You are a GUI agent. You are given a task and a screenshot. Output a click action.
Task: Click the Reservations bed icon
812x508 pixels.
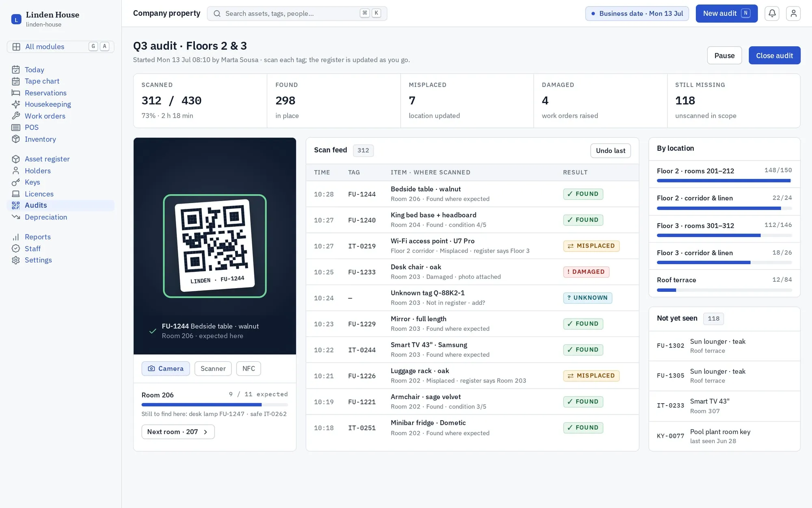pos(16,93)
